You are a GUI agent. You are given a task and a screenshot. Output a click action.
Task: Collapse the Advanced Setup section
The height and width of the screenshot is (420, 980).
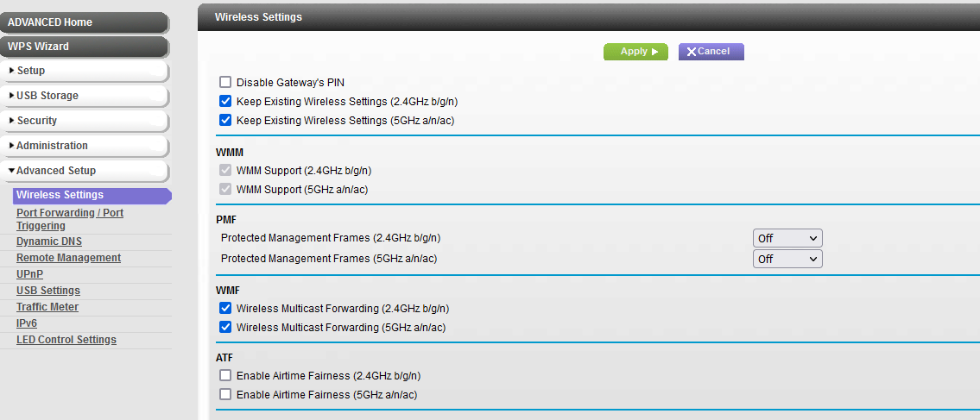pos(85,171)
